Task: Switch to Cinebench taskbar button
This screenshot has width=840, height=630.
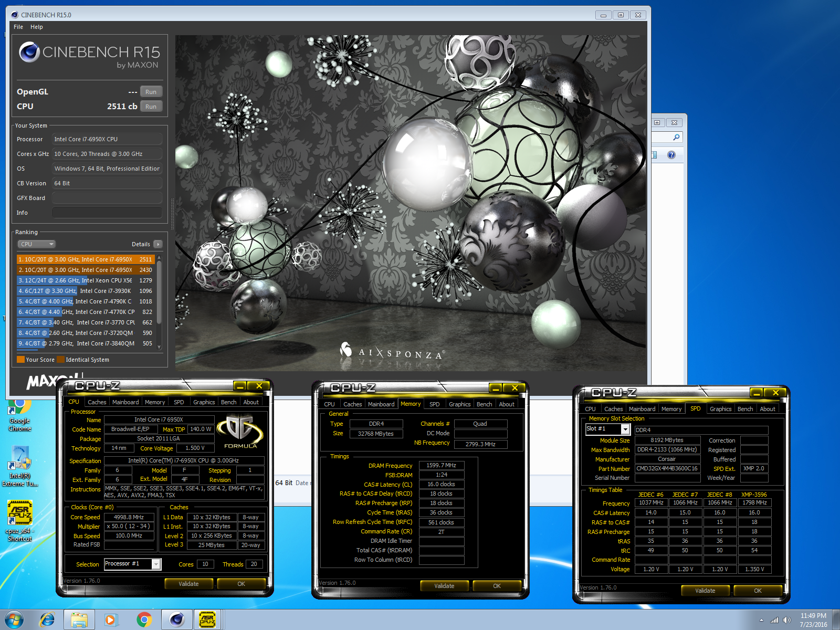Action: tap(176, 620)
